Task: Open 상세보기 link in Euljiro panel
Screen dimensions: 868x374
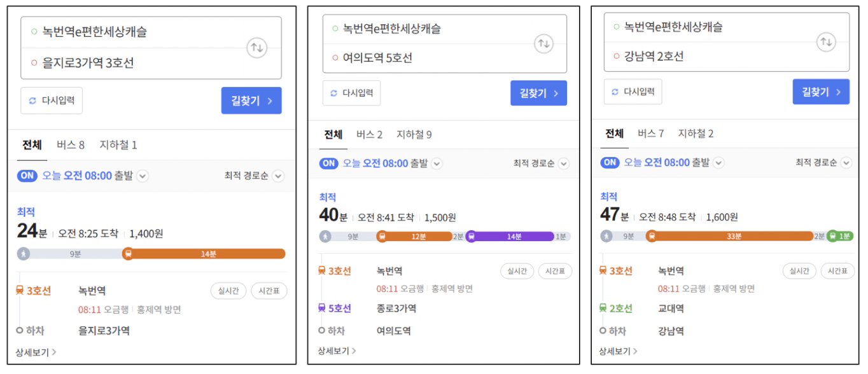Action: (x=36, y=352)
